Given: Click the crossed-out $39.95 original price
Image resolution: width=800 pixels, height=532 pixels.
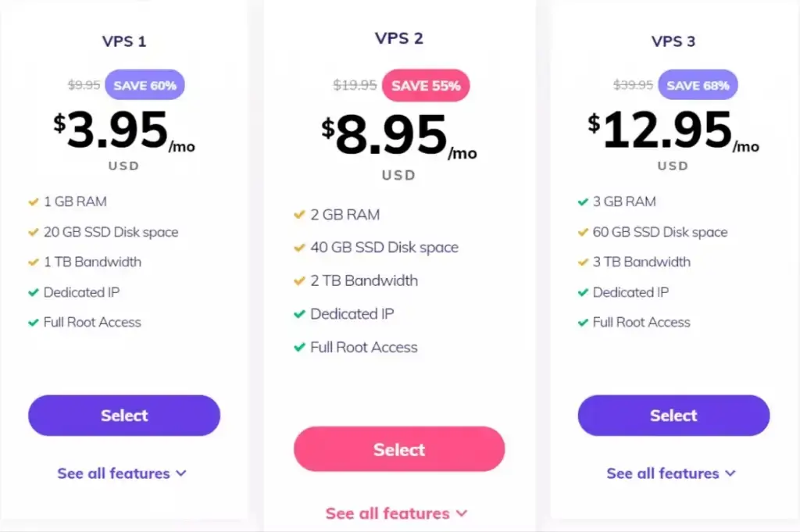Looking at the screenshot, I should [633, 85].
